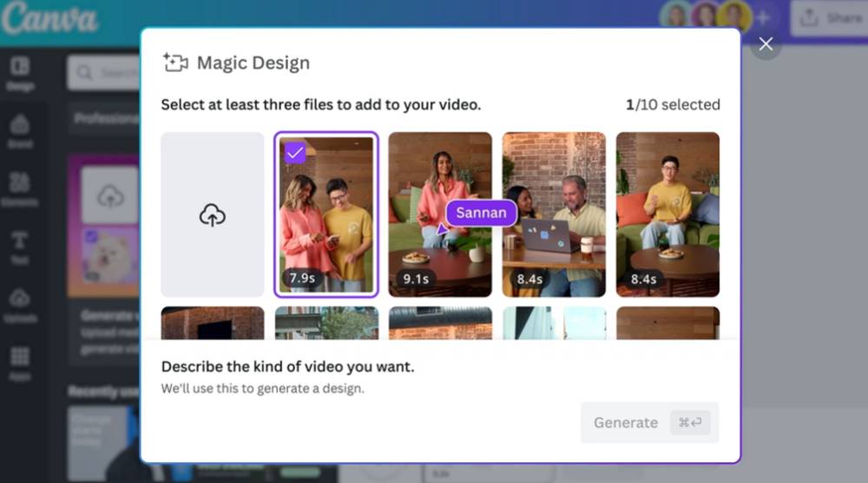The height and width of the screenshot is (483, 868).
Task: Click the "1/10 selected" counter text
Action: 674,105
